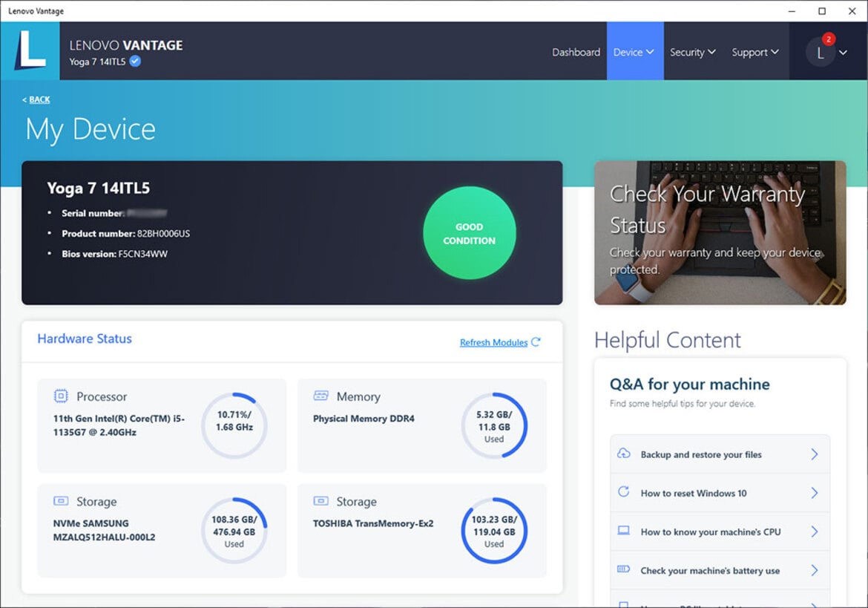This screenshot has height=608, width=868.
Task: Click the reset icon for Windows 10
Action: (x=624, y=491)
